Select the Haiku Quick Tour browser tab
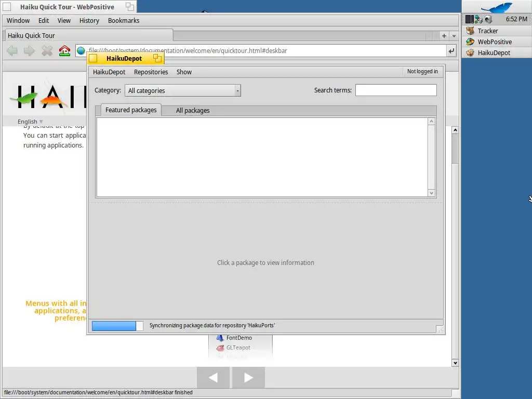The height and width of the screenshot is (399, 532). [x=89, y=36]
